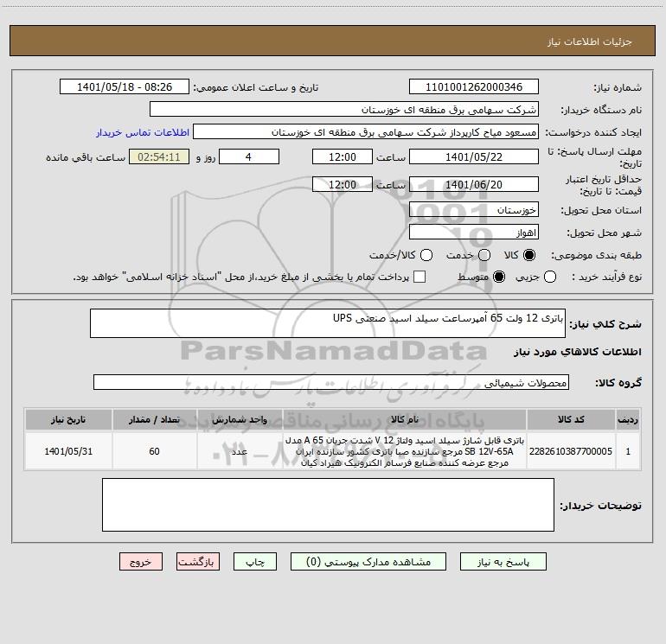Click the empty توضیحات خریدار text area
The width and height of the screenshot is (666, 644).
(x=328, y=505)
